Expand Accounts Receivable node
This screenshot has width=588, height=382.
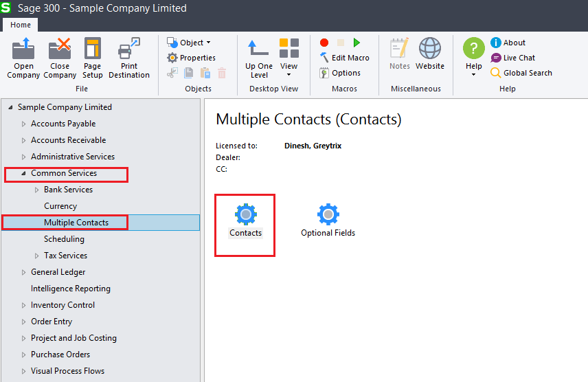tap(23, 140)
